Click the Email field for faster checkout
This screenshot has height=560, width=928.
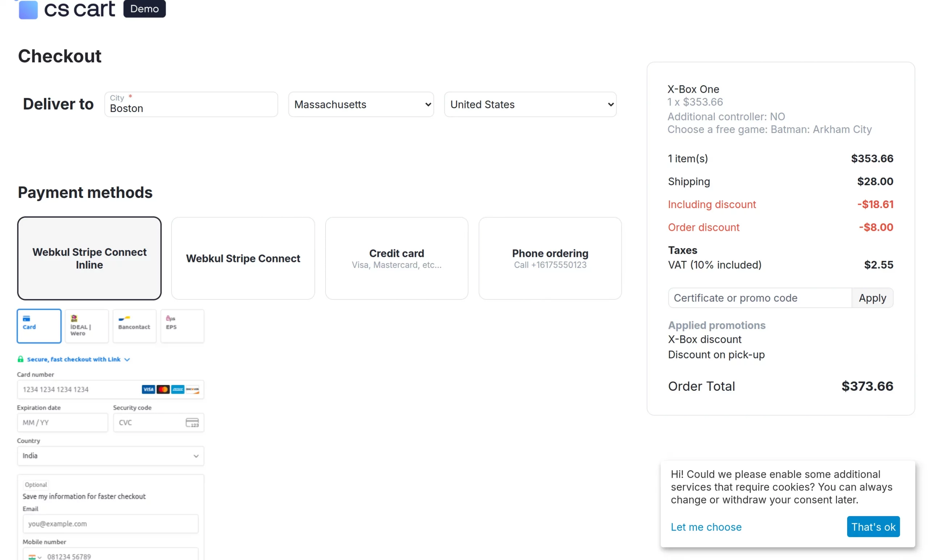[x=110, y=524]
